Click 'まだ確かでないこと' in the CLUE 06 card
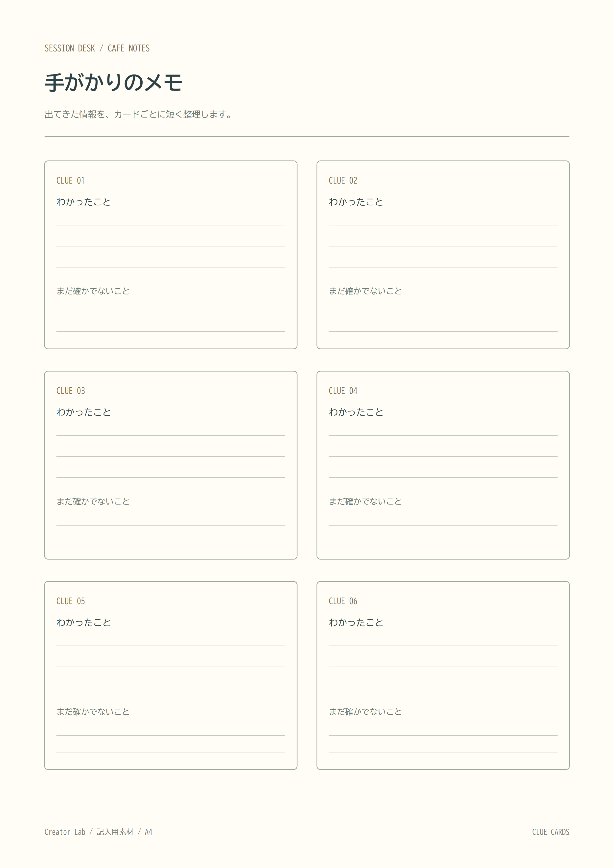The image size is (614, 868). pyautogui.click(x=365, y=711)
